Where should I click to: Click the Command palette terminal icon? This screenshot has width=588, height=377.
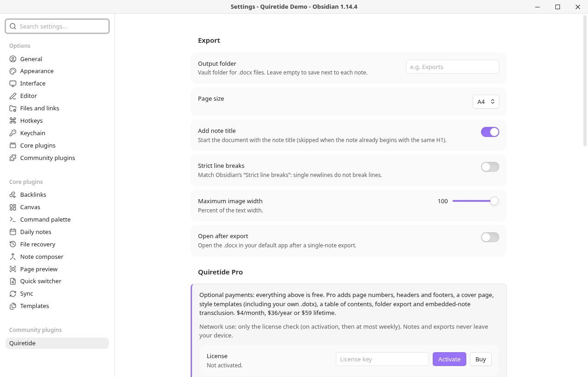(x=13, y=220)
